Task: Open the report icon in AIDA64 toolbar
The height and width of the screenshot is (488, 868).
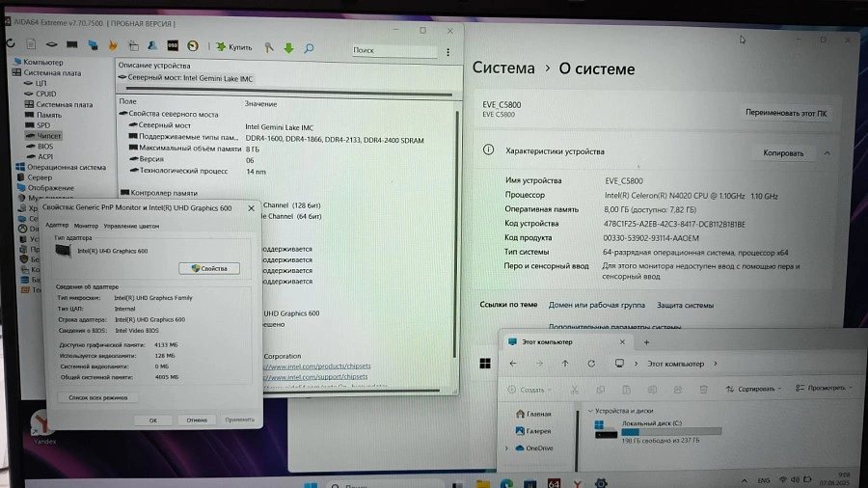Action: pyautogui.click(x=31, y=43)
